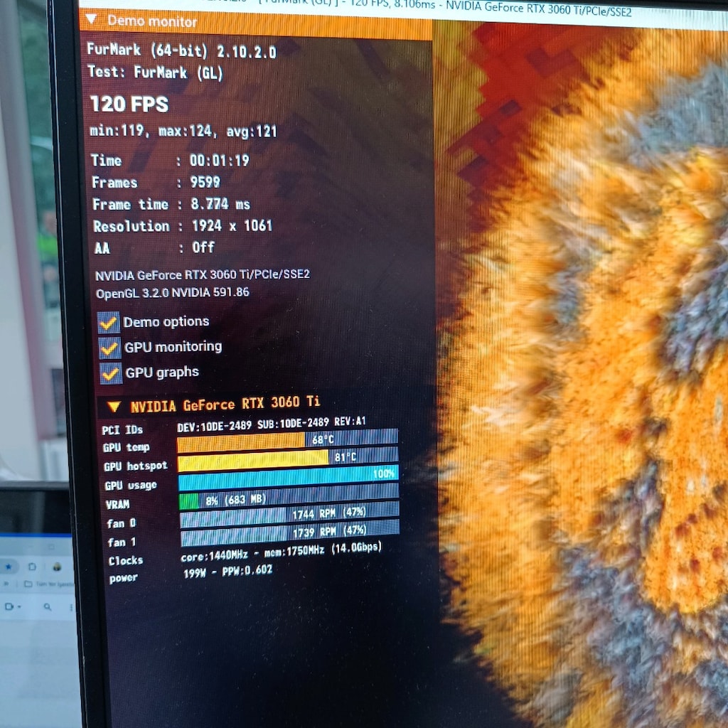Click the Clocks core:1440MHz value

(282, 552)
